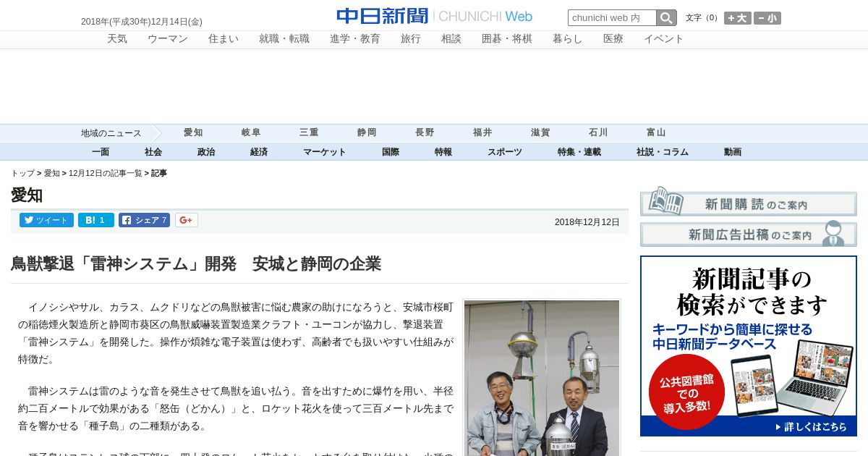Select 岐阜 regional news tab
Viewport: 868px width, 456px height.
pos(251,132)
